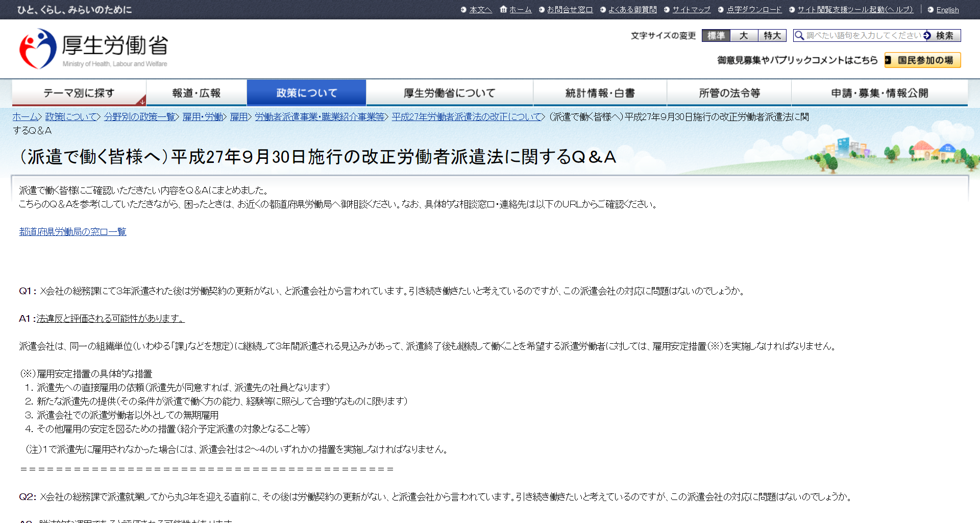
Task: Click the home icon link ホーム
Action: pyautogui.click(x=516, y=10)
